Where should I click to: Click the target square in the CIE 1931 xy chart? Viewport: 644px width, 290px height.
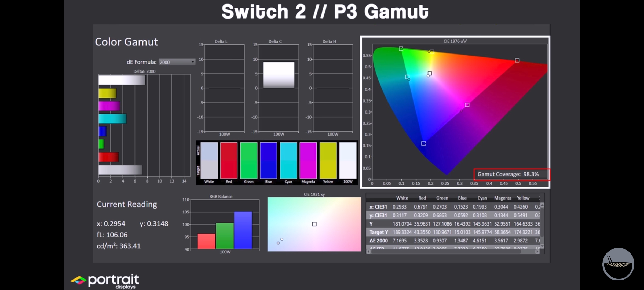pos(314,224)
